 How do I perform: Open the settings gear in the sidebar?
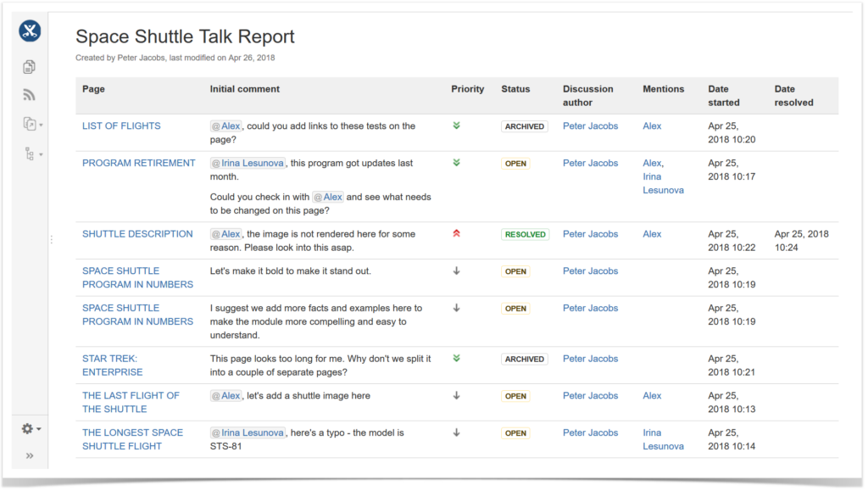(25, 428)
